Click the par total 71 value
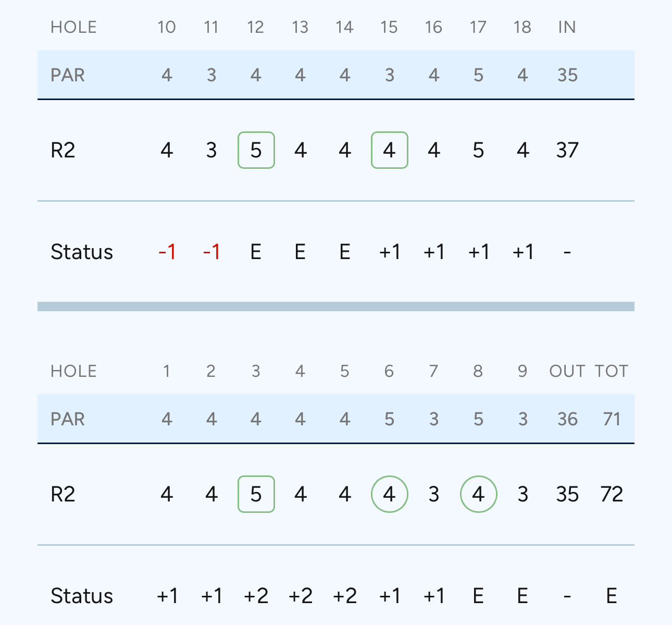672x625 pixels. (612, 419)
